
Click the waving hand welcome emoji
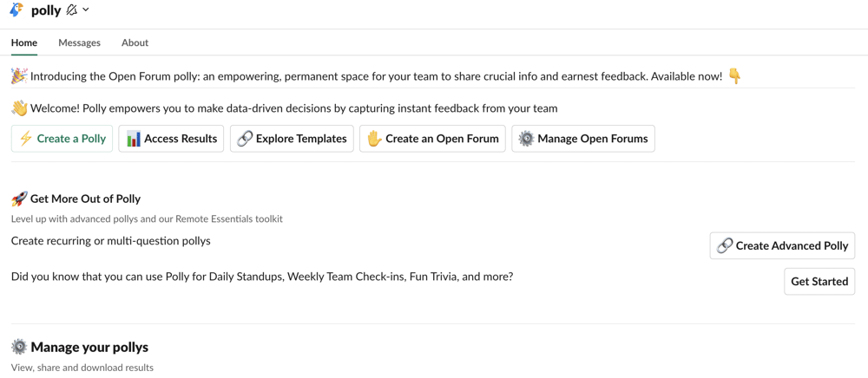pos(19,108)
